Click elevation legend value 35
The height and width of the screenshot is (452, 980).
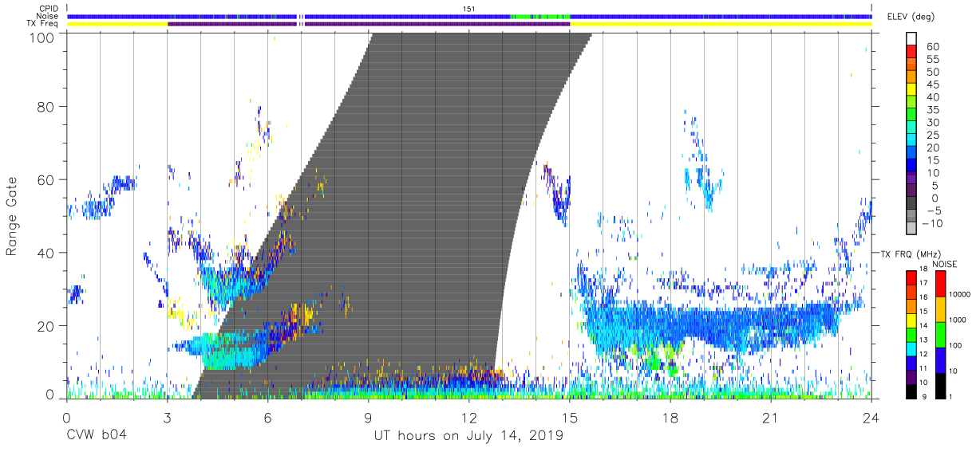tap(932, 109)
